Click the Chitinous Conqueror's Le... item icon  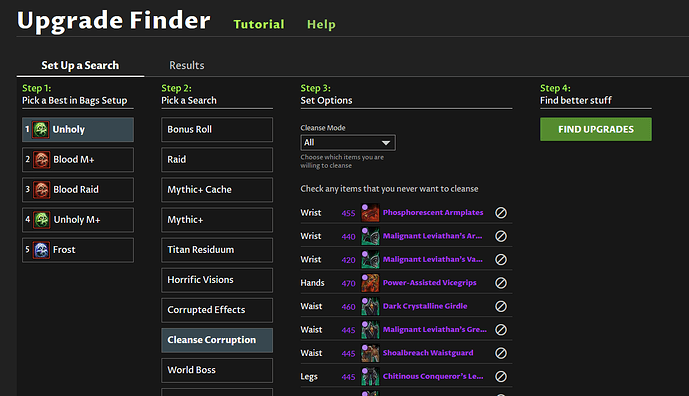pyautogui.click(x=370, y=376)
